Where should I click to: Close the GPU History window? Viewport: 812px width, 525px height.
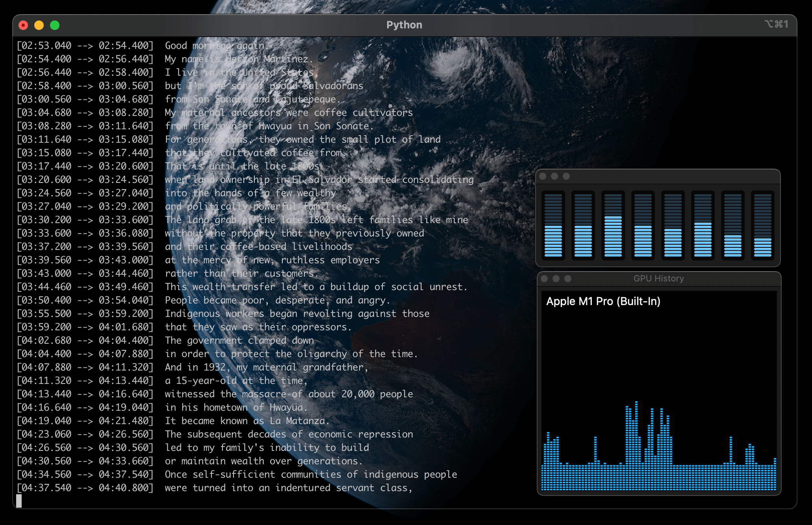[544, 279]
